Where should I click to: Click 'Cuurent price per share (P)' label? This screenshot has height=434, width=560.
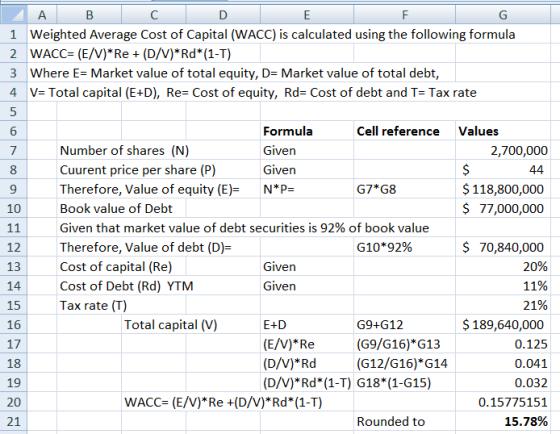(x=138, y=170)
